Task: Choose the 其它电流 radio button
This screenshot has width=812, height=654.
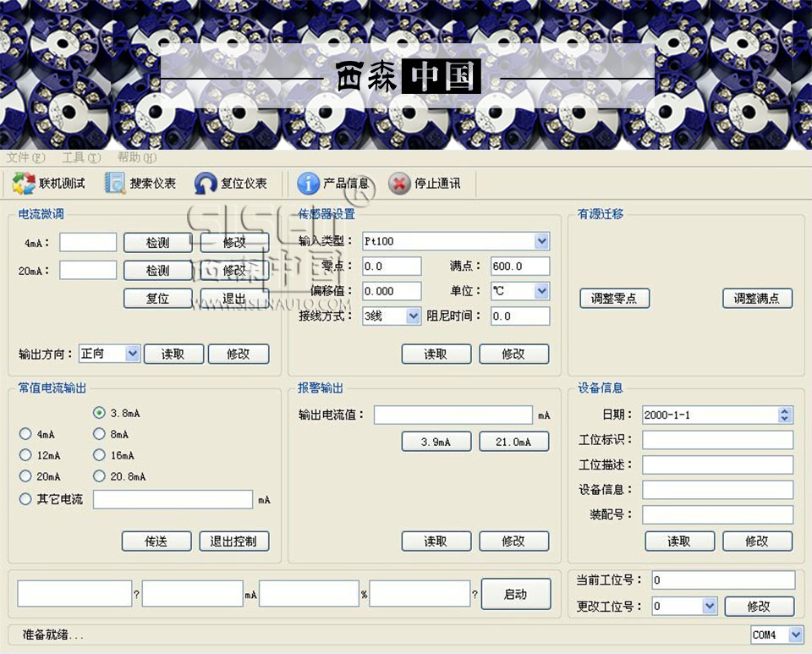Action: pos(25,499)
